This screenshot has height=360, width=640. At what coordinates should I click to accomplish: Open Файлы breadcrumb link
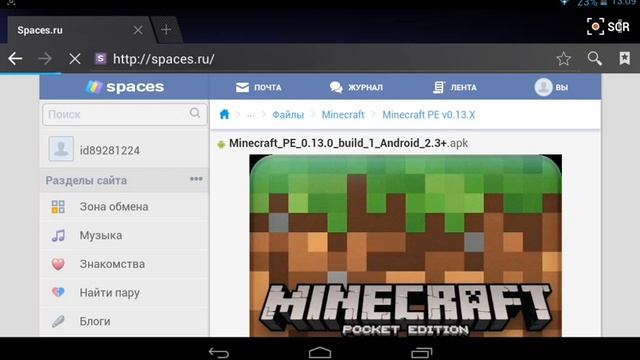(x=288, y=115)
